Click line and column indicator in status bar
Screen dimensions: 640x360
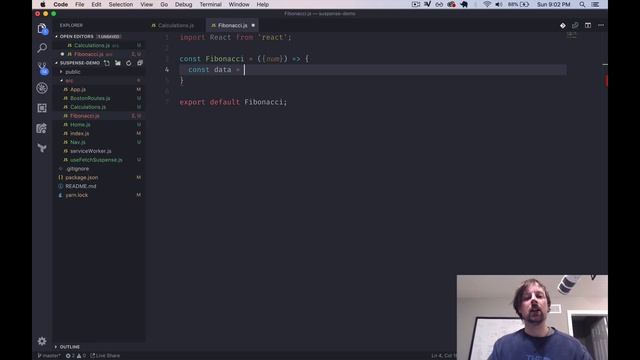(443, 356)
